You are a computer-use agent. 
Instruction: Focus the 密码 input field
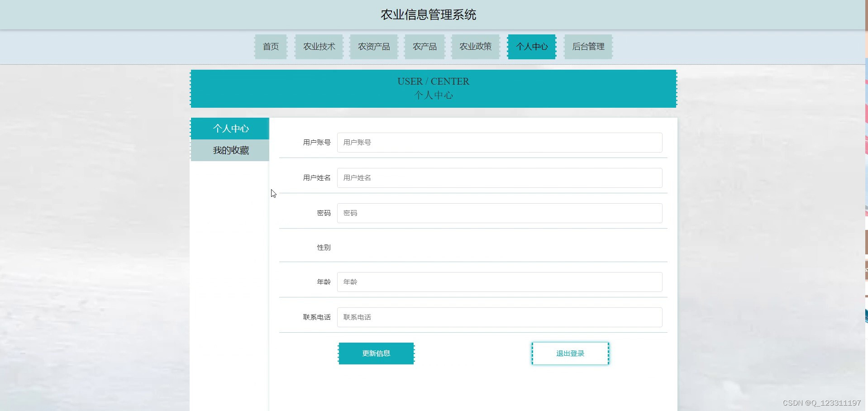[x=500, y=213]
